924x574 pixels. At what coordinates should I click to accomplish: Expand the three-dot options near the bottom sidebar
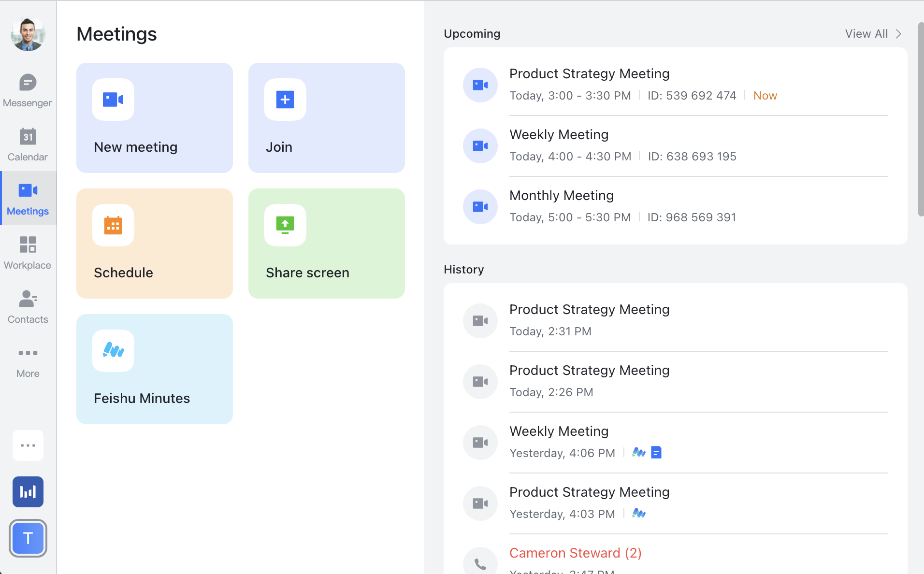pyautogui.click(x=28, y=445)
